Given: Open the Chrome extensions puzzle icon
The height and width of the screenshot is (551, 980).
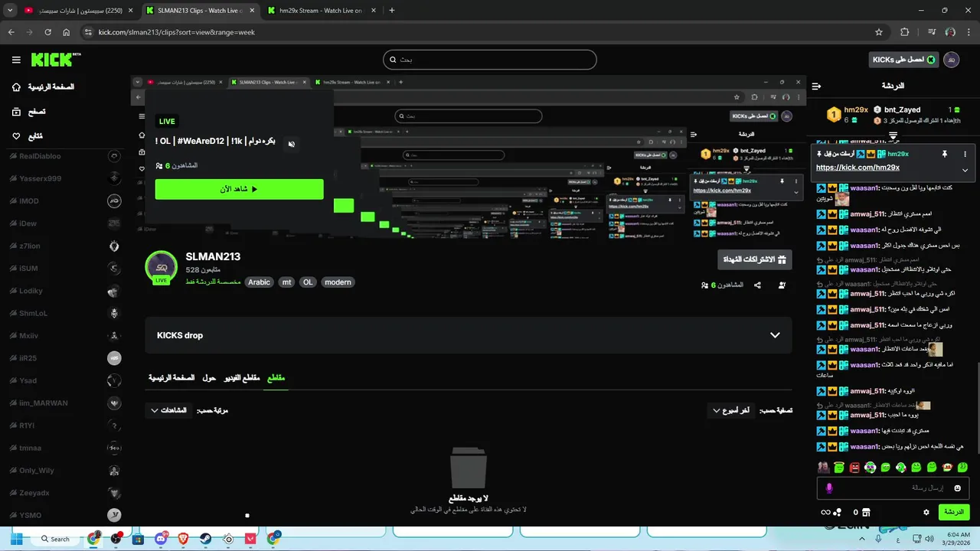Looking at the screenshot, I should point(905,32).
